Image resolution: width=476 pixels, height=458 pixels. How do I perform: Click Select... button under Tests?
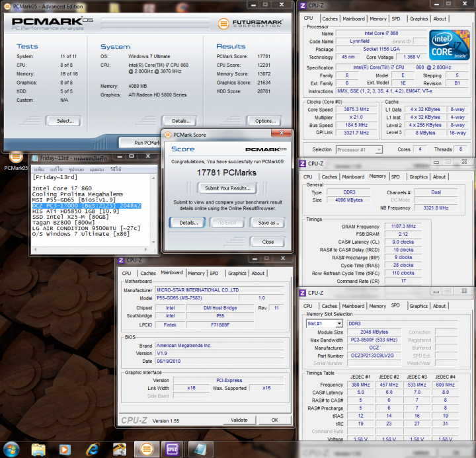63,121
